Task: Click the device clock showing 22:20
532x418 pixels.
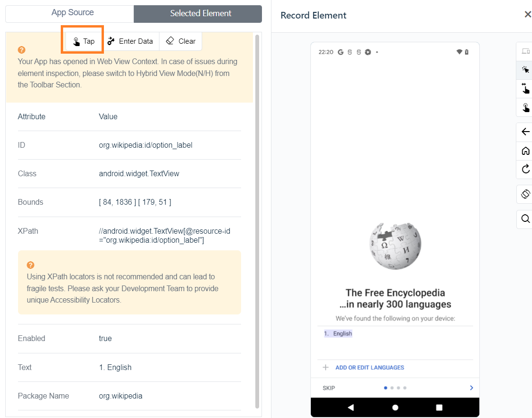Action: 326,52
